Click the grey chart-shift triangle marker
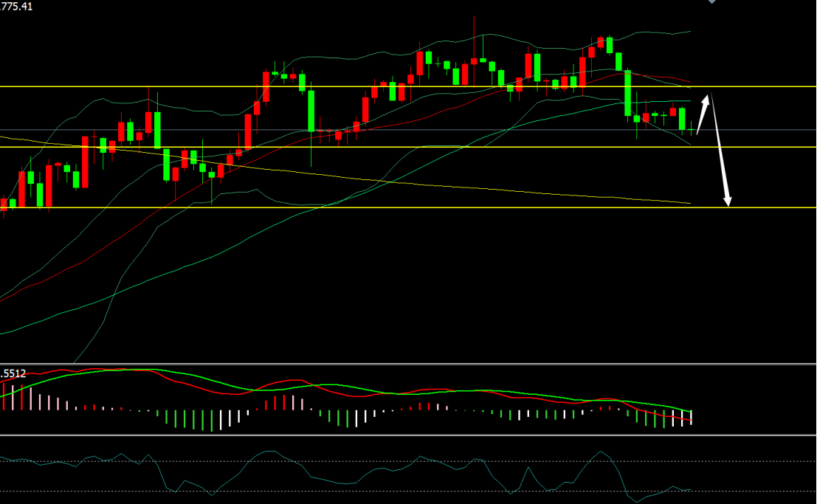The width and height of the screenshot is (817, 504). (x=711, y=1)
